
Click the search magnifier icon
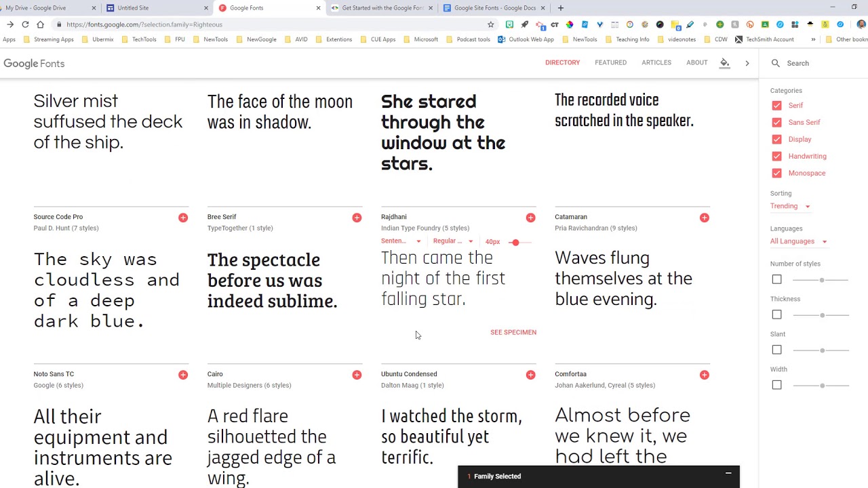775,63
